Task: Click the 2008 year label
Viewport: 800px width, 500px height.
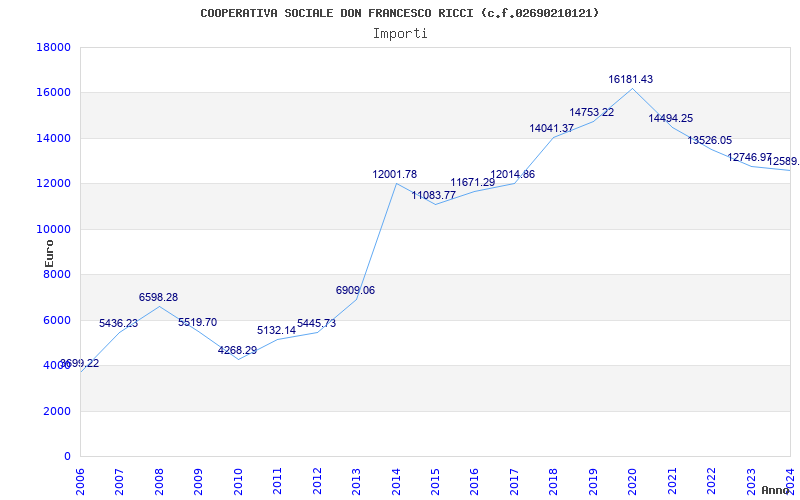Action: click(159, 482)
